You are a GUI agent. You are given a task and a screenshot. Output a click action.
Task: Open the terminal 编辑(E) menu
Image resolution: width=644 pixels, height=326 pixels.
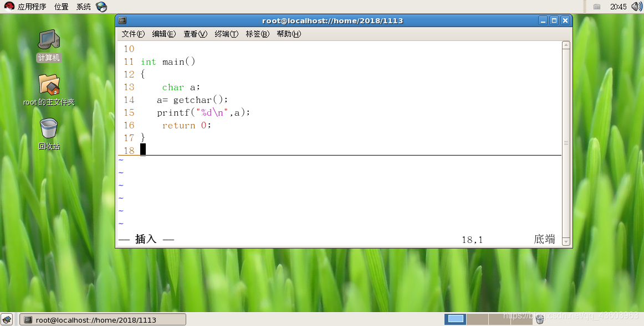[x=164, y=34]
